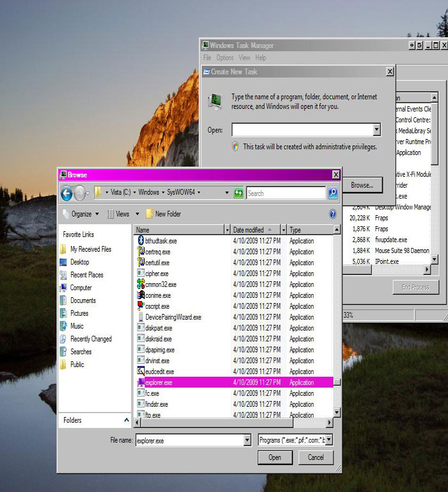Open the Views dropdown arrow
The image size is (448, 492).
[x=137, y=214]
